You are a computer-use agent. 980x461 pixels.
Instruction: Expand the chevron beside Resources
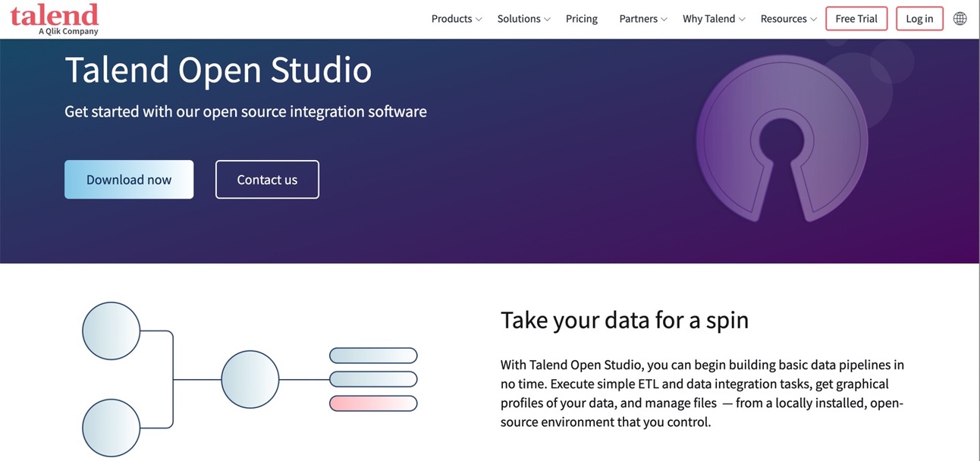813,20
